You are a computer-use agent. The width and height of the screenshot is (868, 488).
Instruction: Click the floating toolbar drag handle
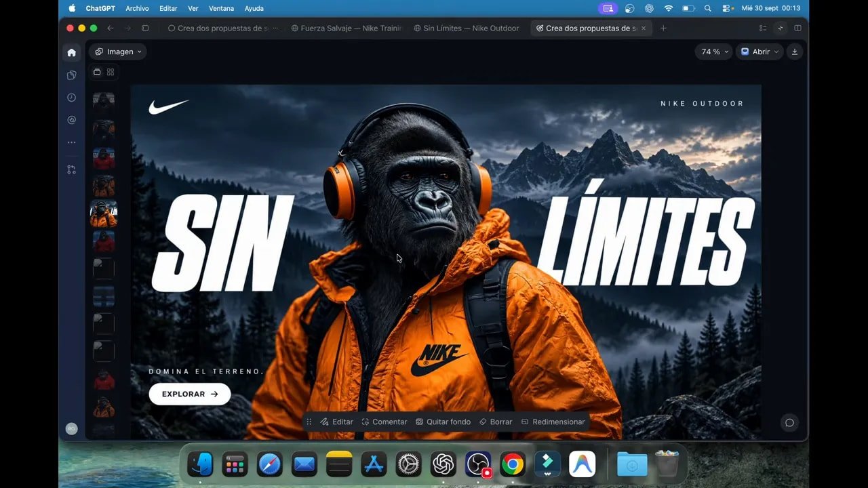point(309,422)
